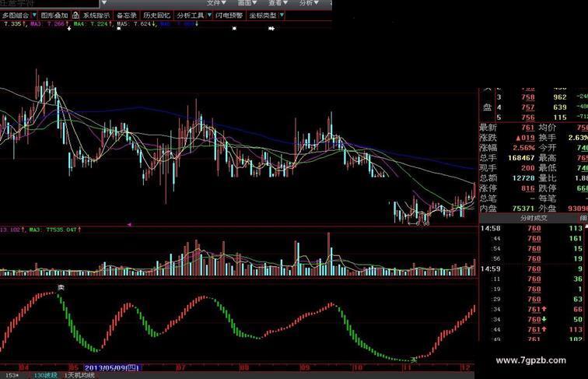Select the 1天机均线 indicator tab

click(x=80, y=375)
